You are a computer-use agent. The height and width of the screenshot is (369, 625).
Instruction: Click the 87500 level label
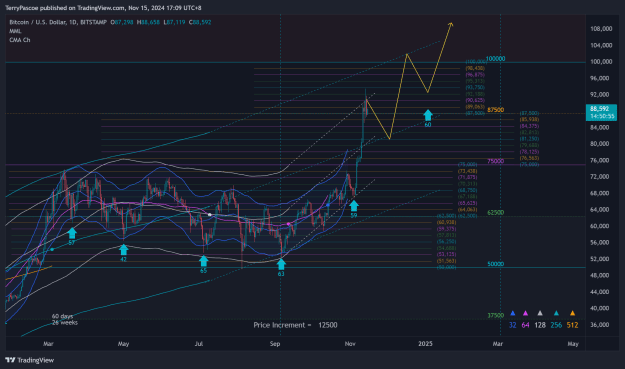tap(495, 110)
